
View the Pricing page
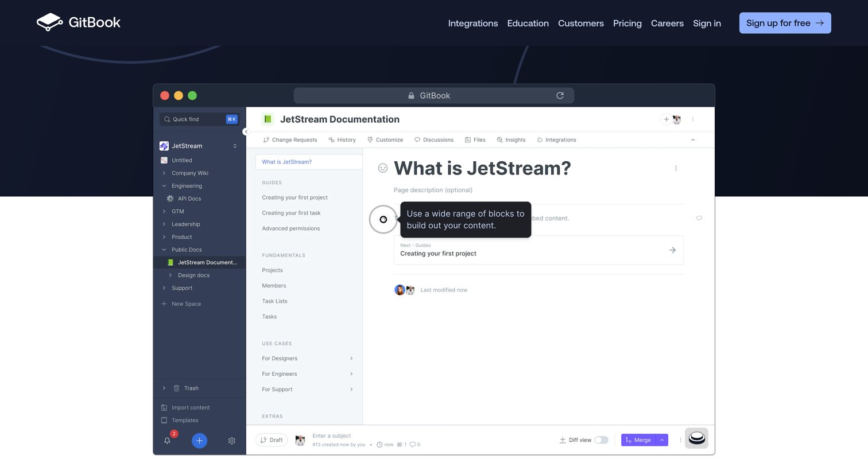pos(627,23)
